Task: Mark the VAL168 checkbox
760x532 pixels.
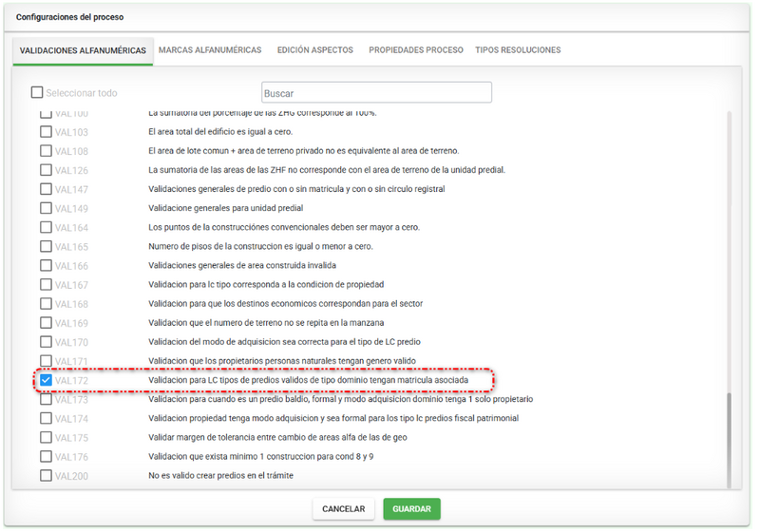Action: point(46,303)
